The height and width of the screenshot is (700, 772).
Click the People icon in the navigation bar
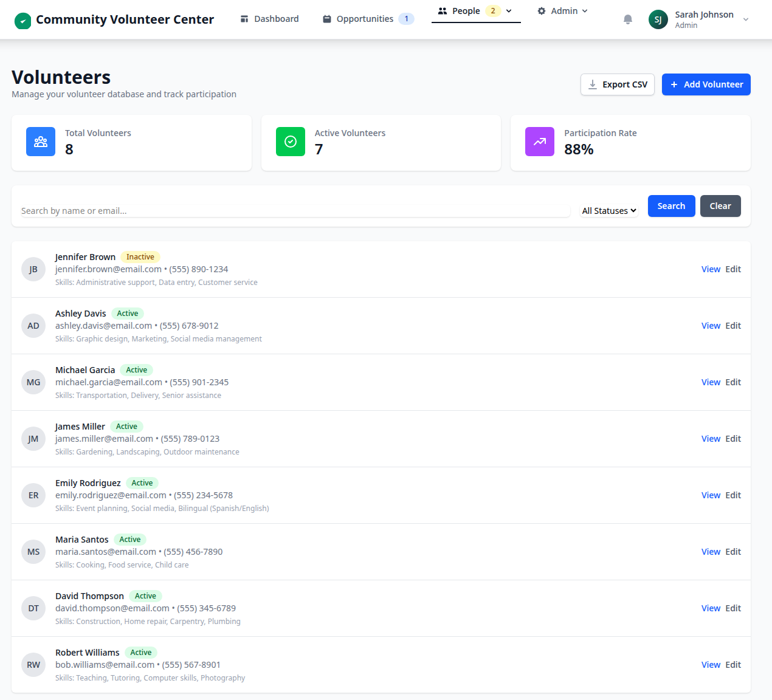coord(442,10)
